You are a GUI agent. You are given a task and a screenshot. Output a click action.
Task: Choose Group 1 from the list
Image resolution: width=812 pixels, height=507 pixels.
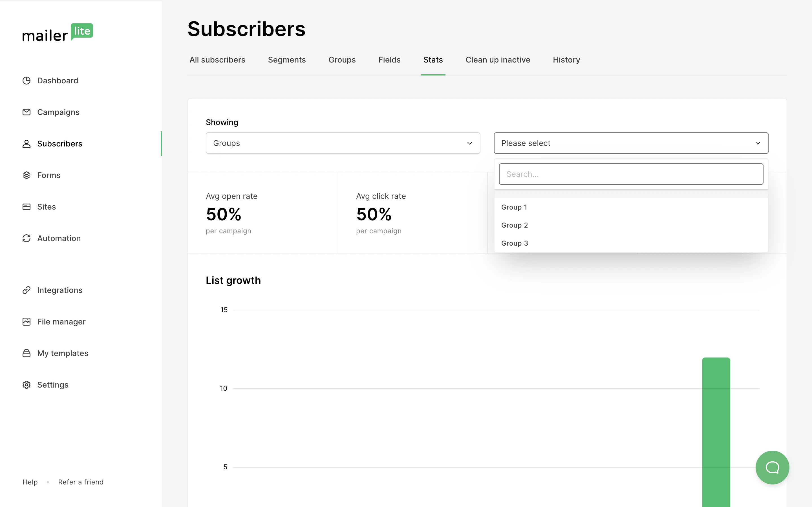(514, 207)
